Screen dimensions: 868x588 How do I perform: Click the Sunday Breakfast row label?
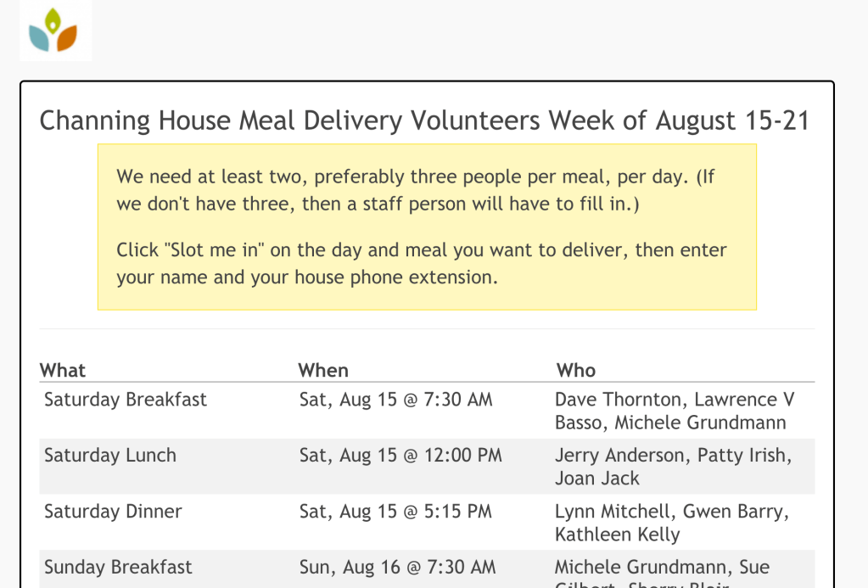(x=118, y=567)
